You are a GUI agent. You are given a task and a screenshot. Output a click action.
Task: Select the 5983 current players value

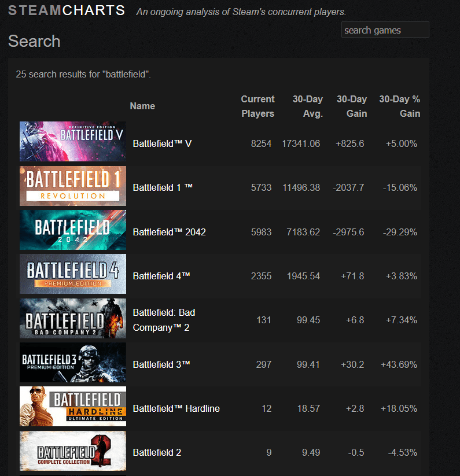pos(261,232)
